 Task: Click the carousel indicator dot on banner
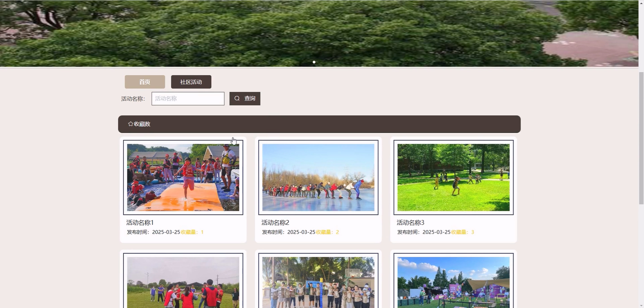click(x=314, y=62)
